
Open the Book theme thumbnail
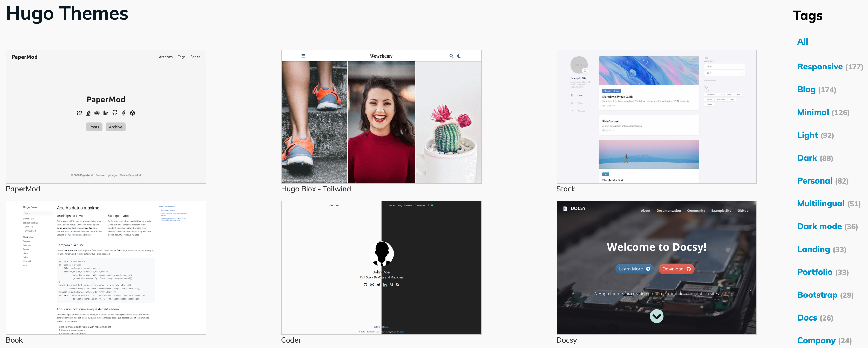(106, 268)
